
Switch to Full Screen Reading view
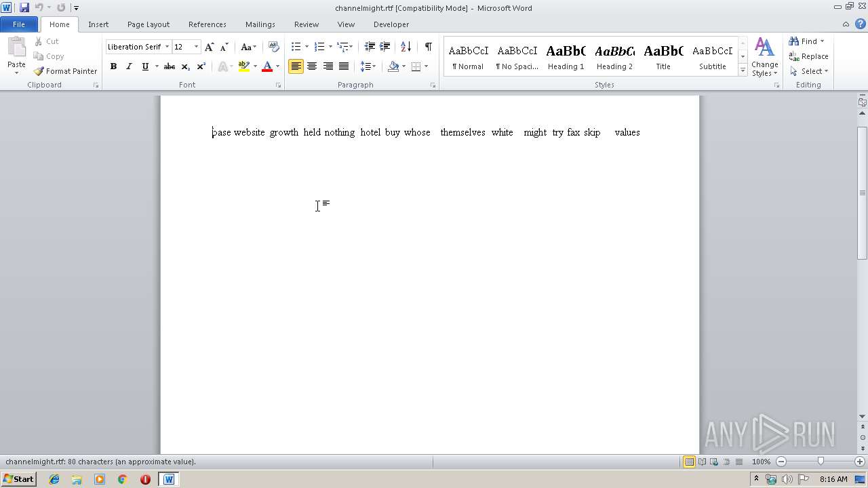click(x=702, y=462)
